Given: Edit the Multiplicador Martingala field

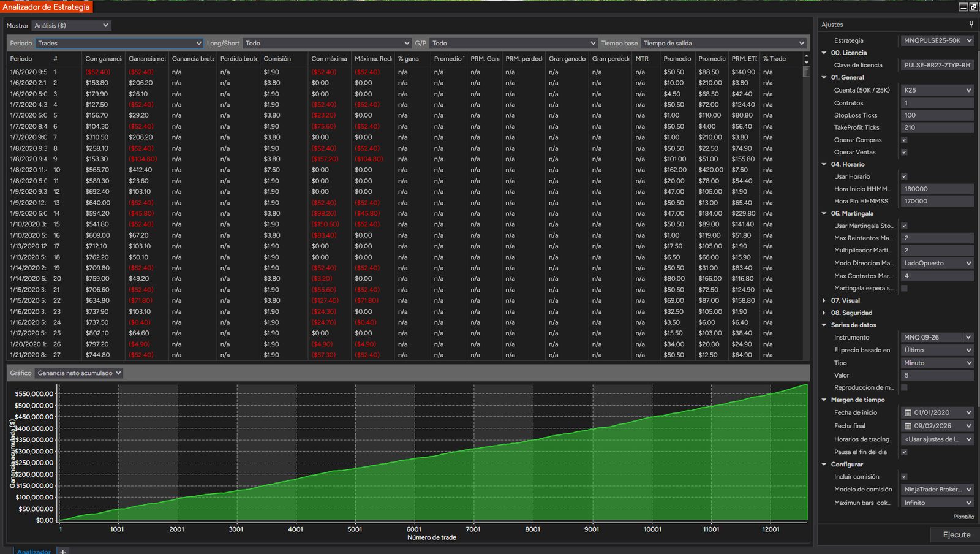Looking at the screenshot, I should pyautogui.click(x=937, y=250).
